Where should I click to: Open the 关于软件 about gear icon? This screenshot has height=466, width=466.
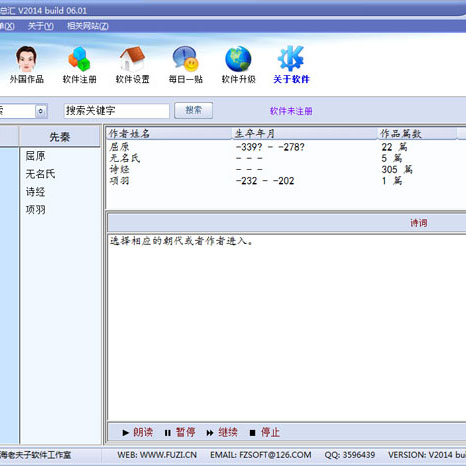(291, 65)
